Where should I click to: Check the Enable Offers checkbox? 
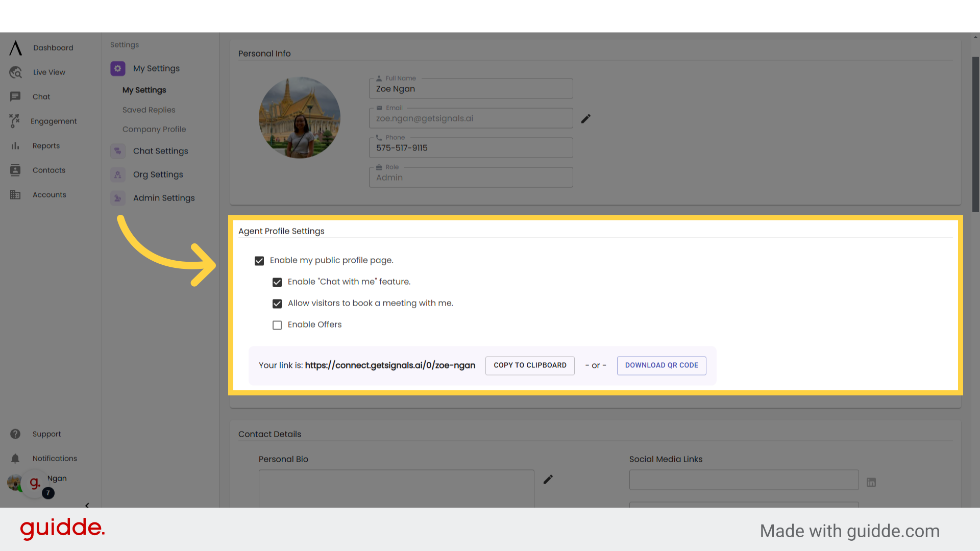tap(277, 325)
